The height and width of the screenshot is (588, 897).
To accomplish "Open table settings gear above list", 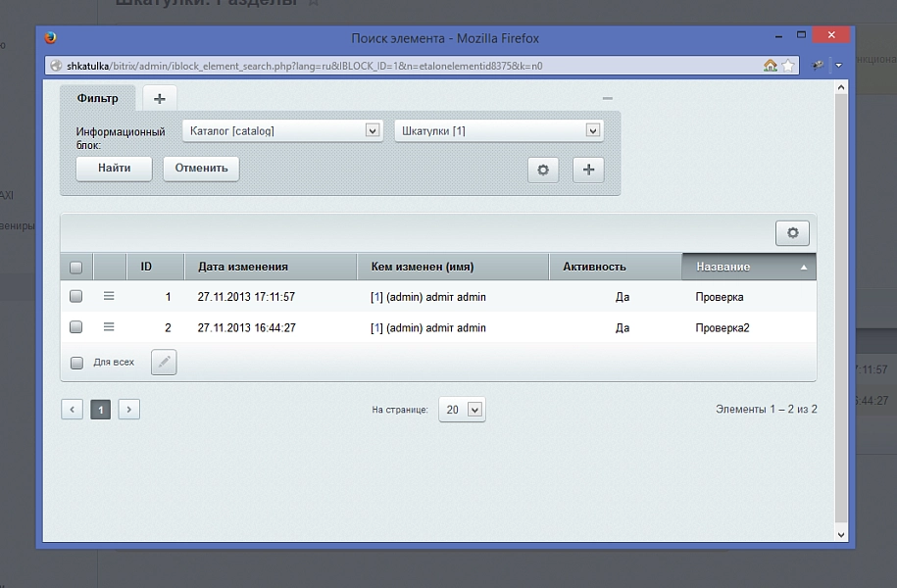I will tap(792, 233).
